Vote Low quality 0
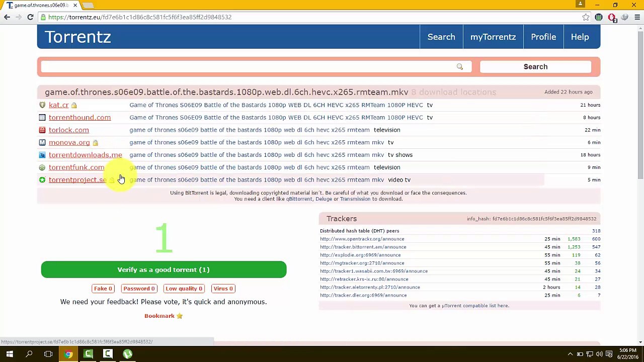The width and height of the screenshot is (644, 362). point(184,289)
